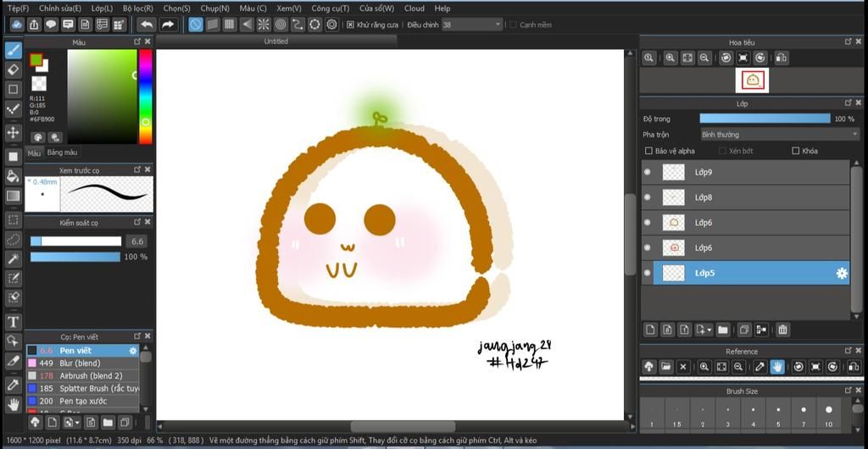Screen dimensions: 868x449
Task: Select the Gradient tool
Action: 14,196
